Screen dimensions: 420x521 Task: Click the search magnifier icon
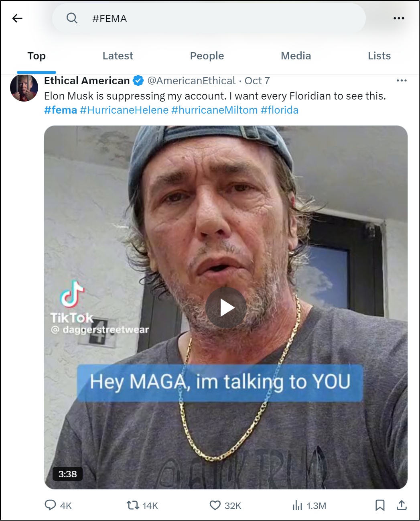coord(72,18)
